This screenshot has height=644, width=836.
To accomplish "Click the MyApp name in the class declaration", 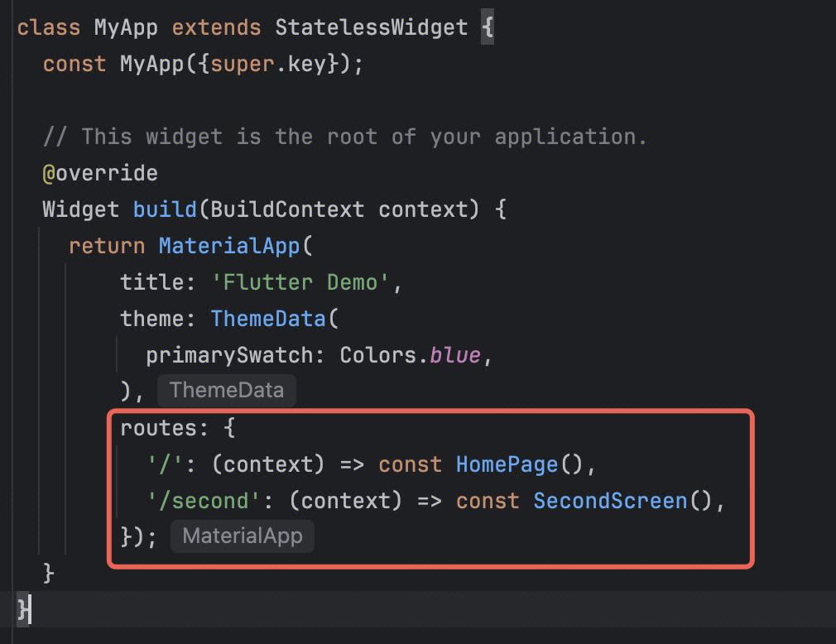I will point(127,27).
